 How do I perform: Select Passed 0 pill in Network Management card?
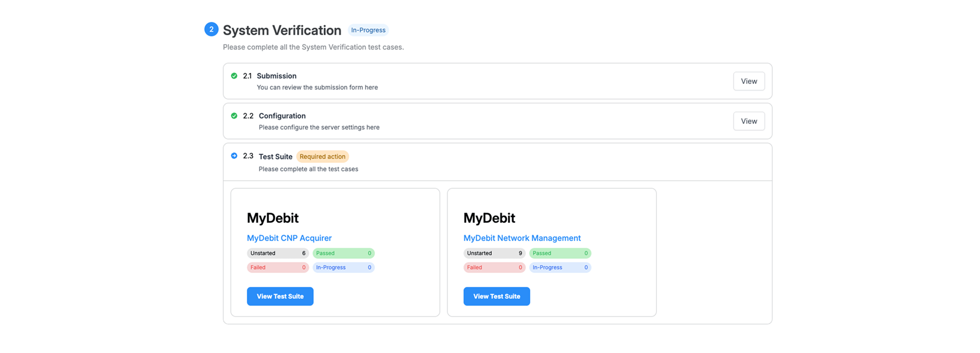coord(560,253)
